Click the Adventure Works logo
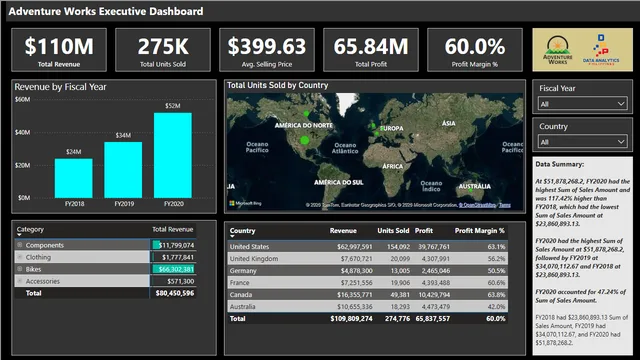The height and width of the screenshot is (360, 640). pyautogui.click(x=558, y=50)
